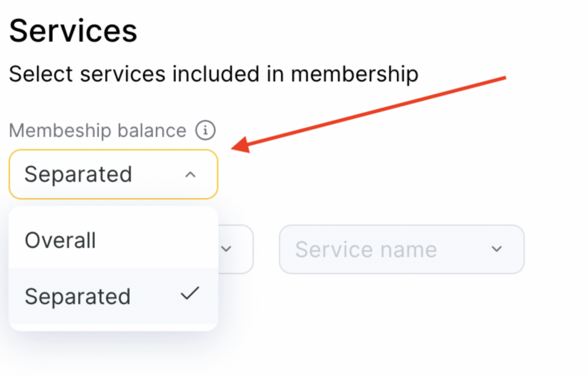This screenshot has height=376, width=588.
Task: Click the checkmark icon next to Separated
Action: (x=189, y=294)
